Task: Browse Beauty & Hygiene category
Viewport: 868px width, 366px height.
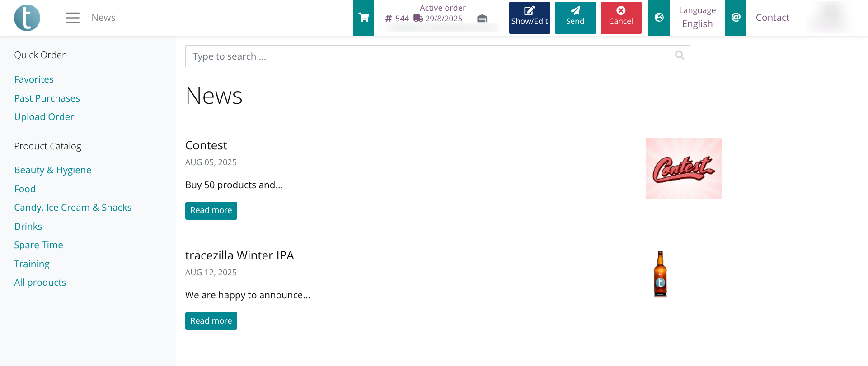Action: pos(53,170)
